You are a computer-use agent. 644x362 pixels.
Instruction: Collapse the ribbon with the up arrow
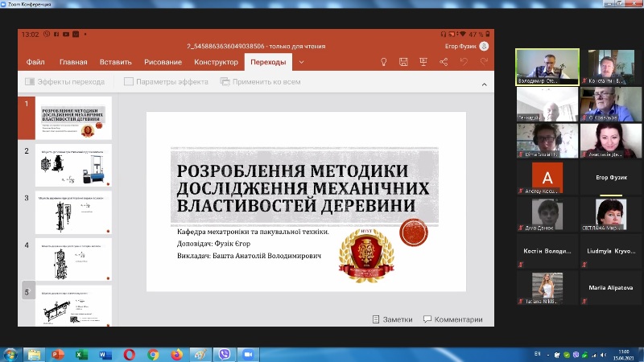[484, 83]
